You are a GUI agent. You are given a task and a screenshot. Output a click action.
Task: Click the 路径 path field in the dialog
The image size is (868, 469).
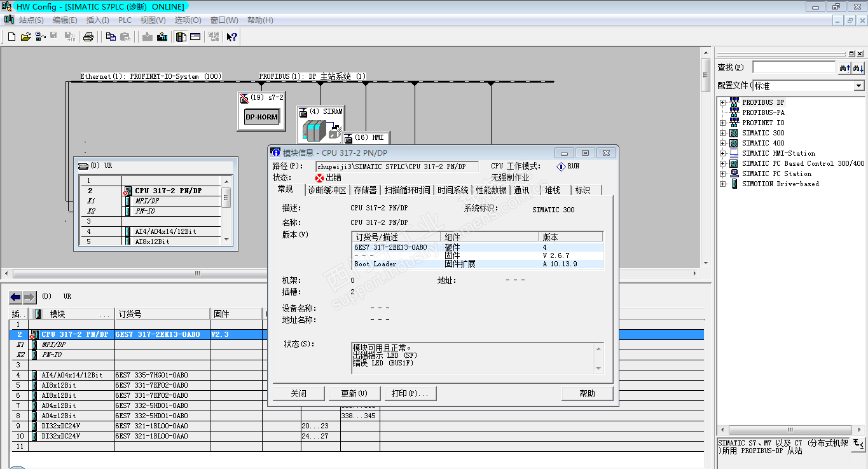pos(397,167)
